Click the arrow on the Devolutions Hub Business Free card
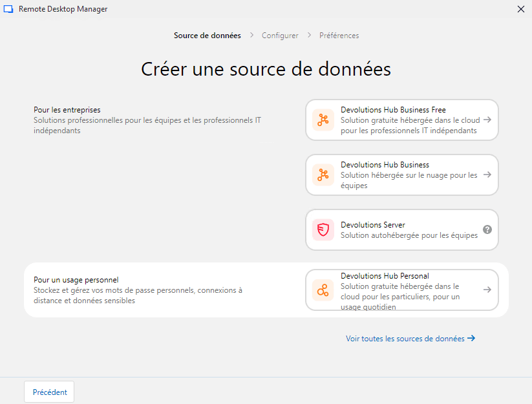 coord(487,120)
